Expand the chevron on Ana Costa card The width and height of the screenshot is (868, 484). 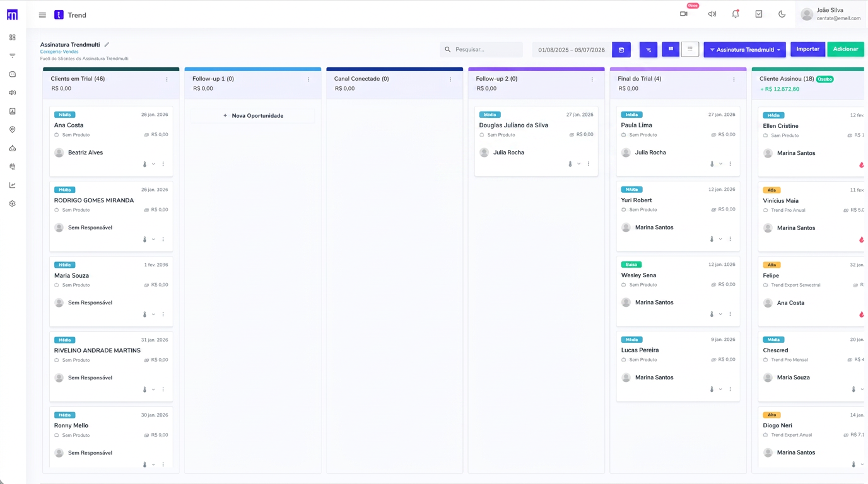pyautogui.click(x=153, y=164)
